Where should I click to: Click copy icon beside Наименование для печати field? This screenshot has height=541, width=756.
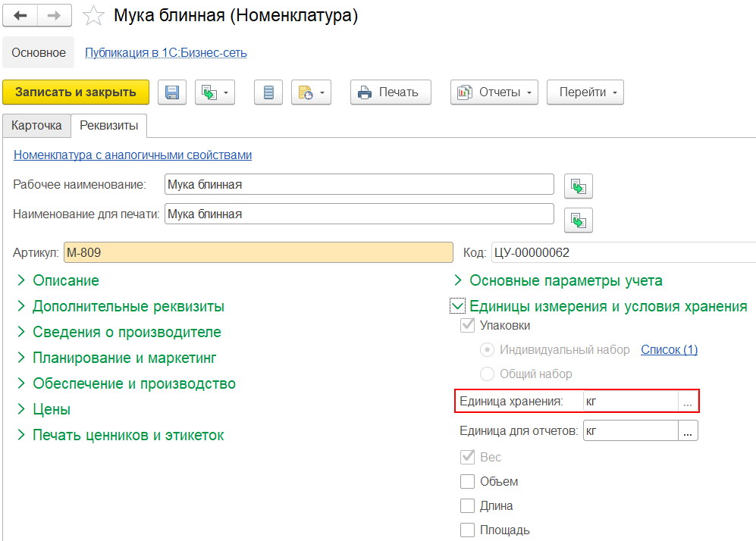coord(579,220)
